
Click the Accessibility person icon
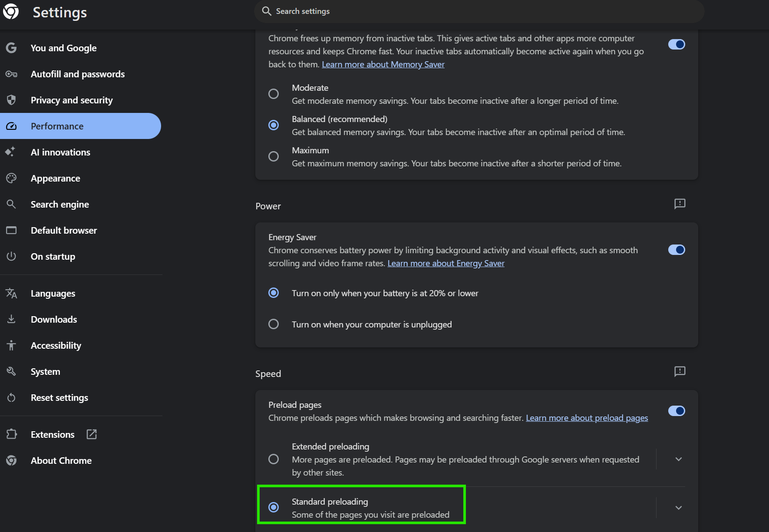[11, 346]
